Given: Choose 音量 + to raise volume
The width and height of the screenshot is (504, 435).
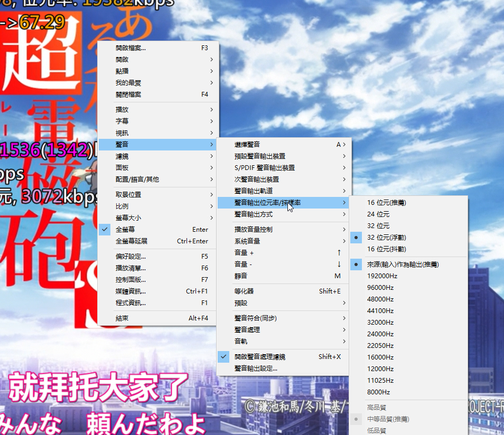Looking at the screenshot, I should (284, 253).
